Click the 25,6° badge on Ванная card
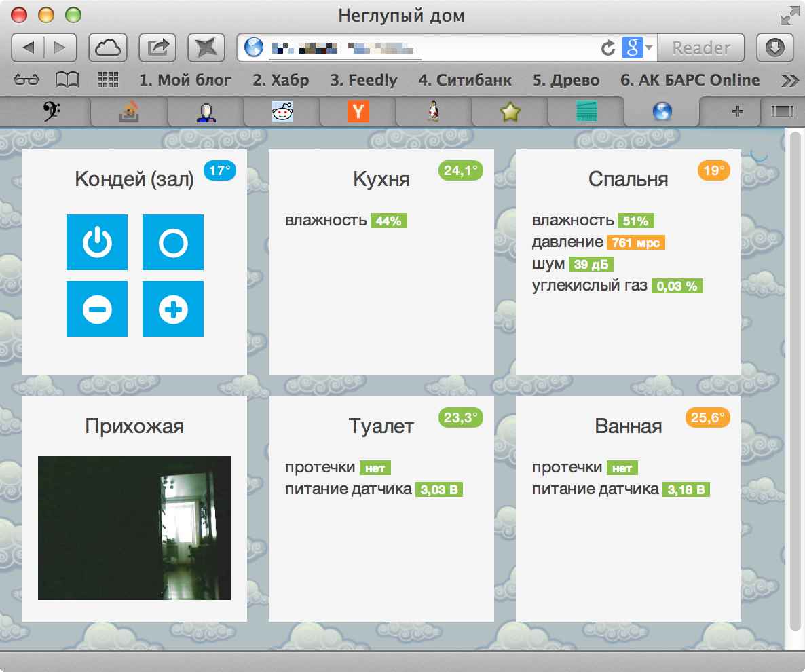Image resolution: width=805 pixels, height=672 pixels. pos(707,417)
